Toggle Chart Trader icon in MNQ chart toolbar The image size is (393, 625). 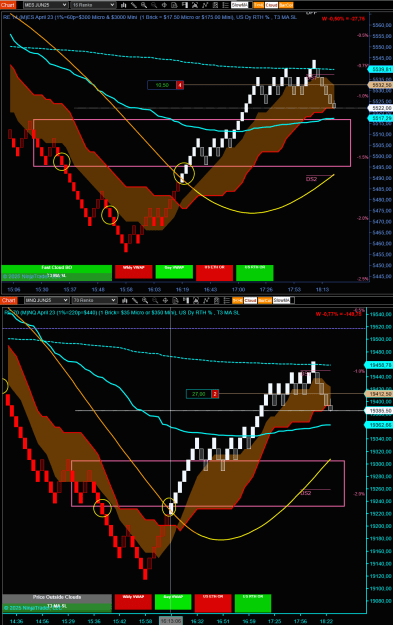[x=186, y=300]
